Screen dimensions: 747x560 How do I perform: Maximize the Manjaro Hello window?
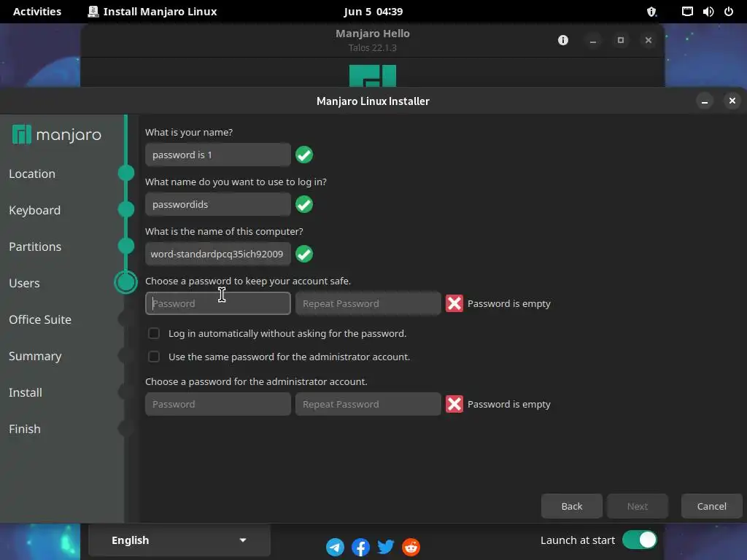coord(621,40)
